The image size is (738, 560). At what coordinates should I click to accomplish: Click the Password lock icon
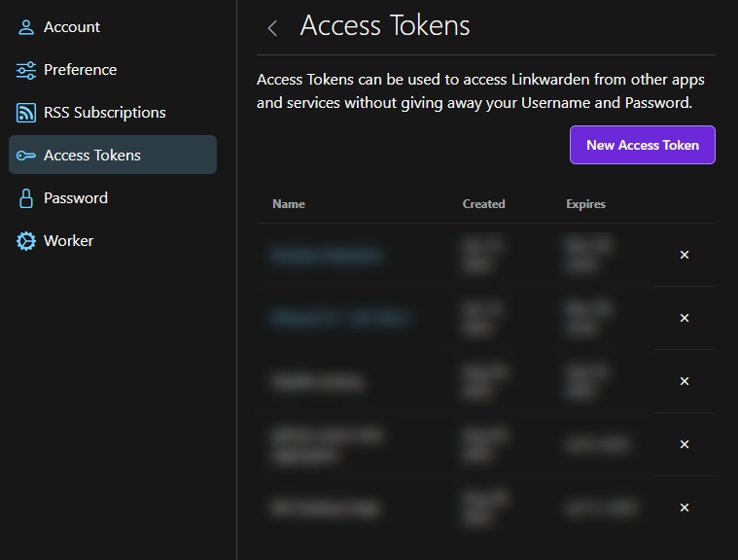[26, 198]
